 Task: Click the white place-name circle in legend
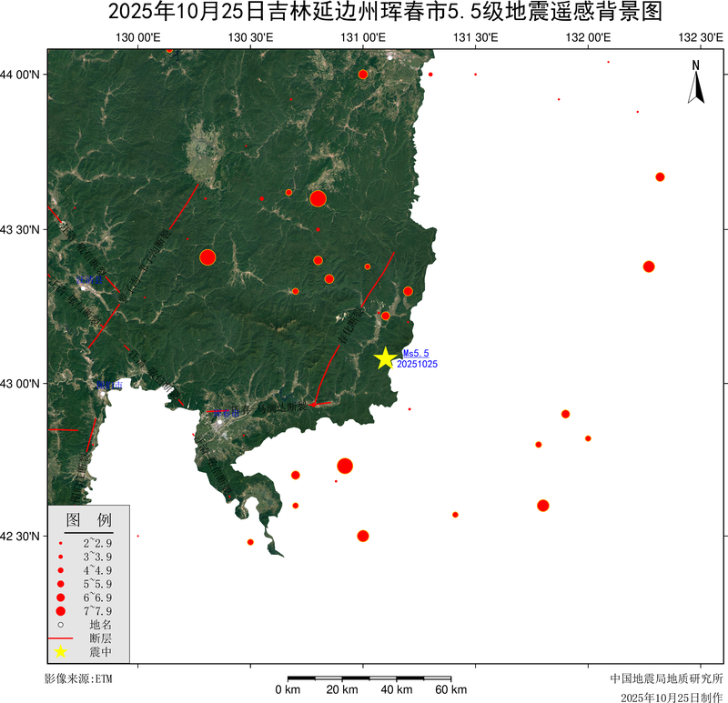[60, 625]
